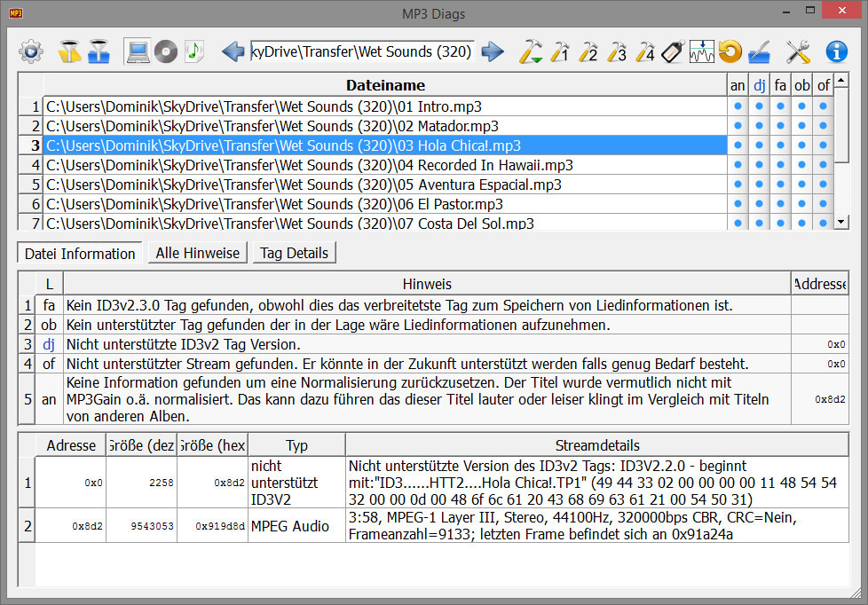Reload file list with the orange undo icon
This screenshot has width=868, height=605.
(x=730, y=51)
